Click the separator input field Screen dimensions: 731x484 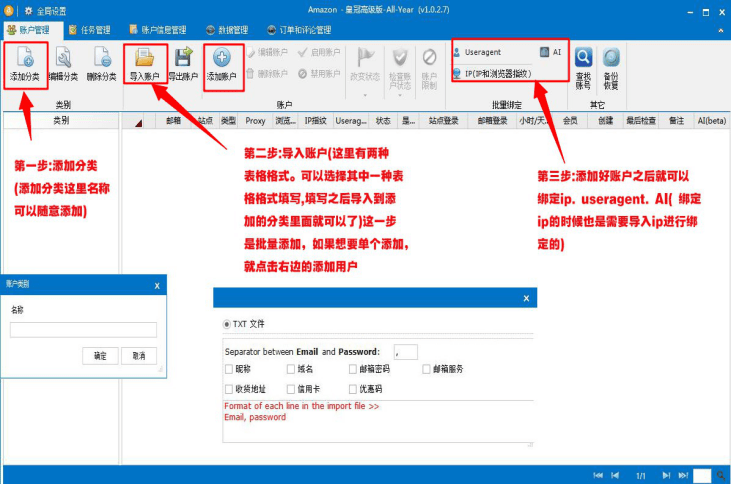[406, 352]
